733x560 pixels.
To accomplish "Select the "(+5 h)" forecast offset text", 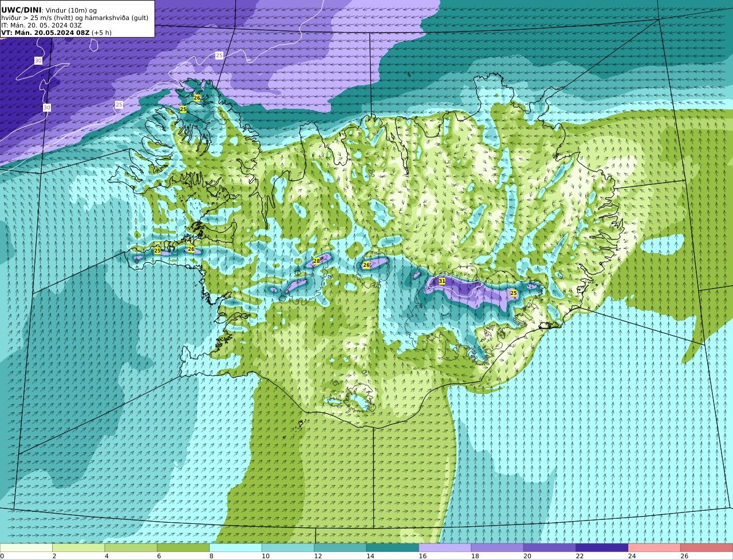I will pos(101,33).
